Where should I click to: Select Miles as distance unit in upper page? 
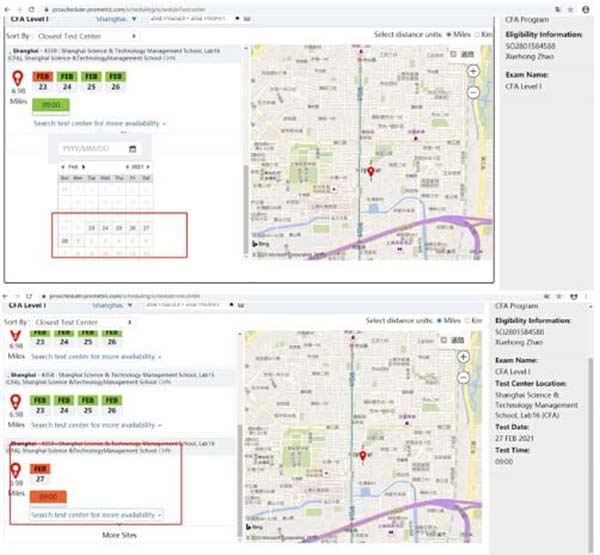click(x=447, y=34)
